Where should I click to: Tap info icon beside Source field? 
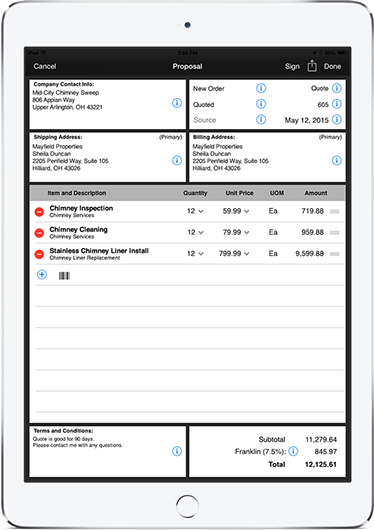click(x=261, y=119)
